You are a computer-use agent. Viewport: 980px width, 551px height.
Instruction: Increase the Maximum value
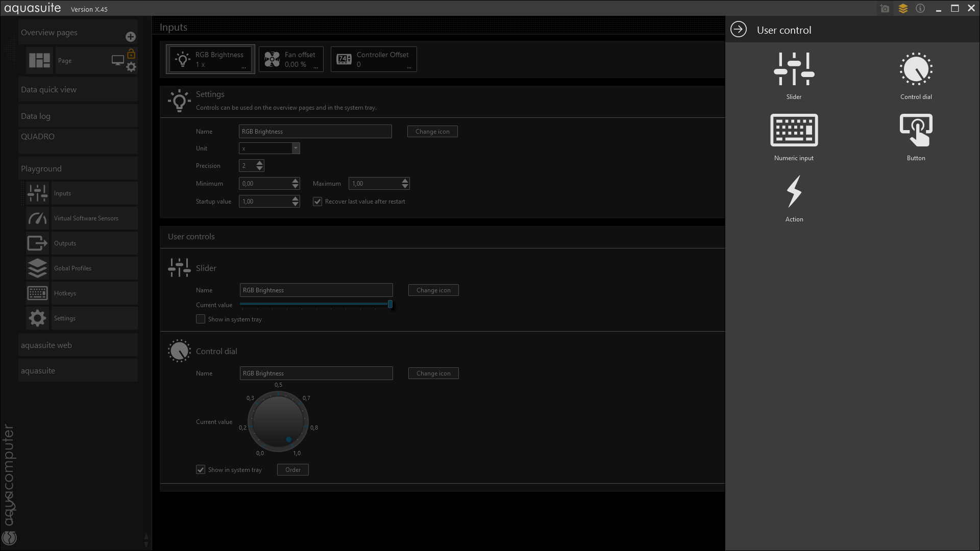coord(405,181)
